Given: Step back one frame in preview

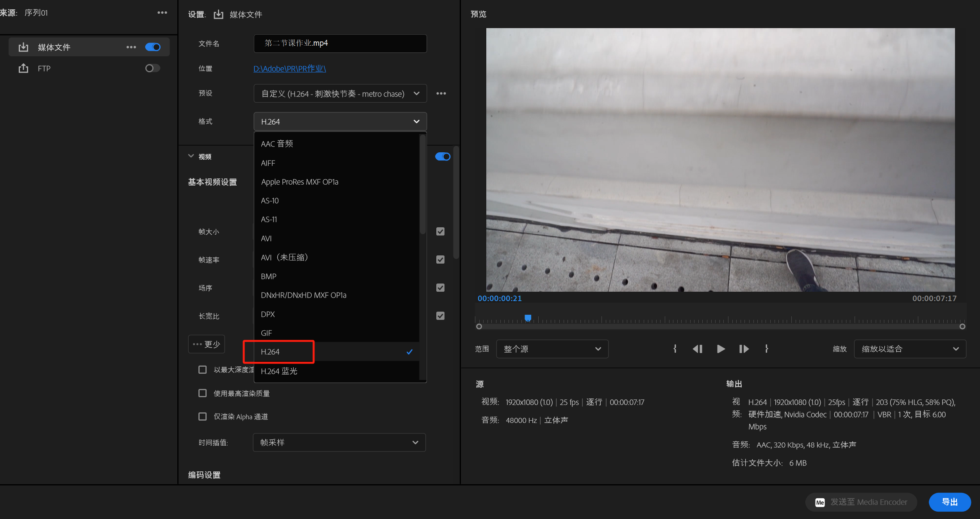Looking at the screenshot, I should [x=698, y=349].
